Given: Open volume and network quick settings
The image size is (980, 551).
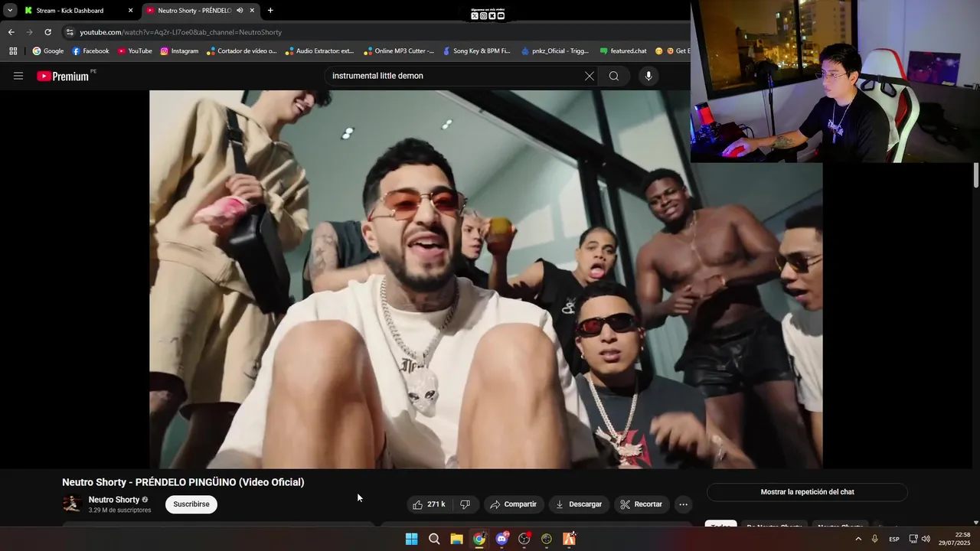Looking at the screenshot, I should click(920, 539).
